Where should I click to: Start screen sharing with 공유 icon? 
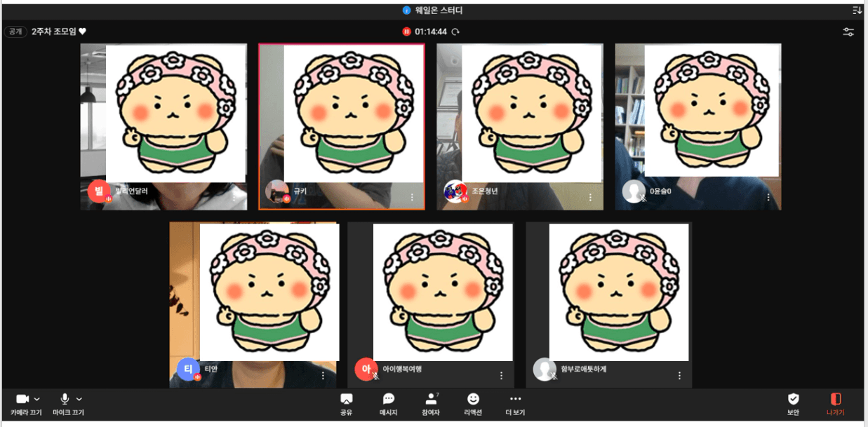click(346, 399)
